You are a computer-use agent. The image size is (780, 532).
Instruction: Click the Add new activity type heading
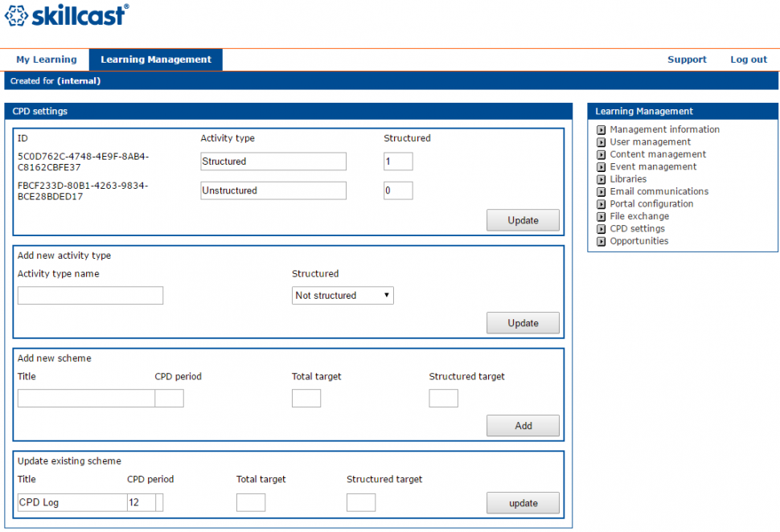64,256
